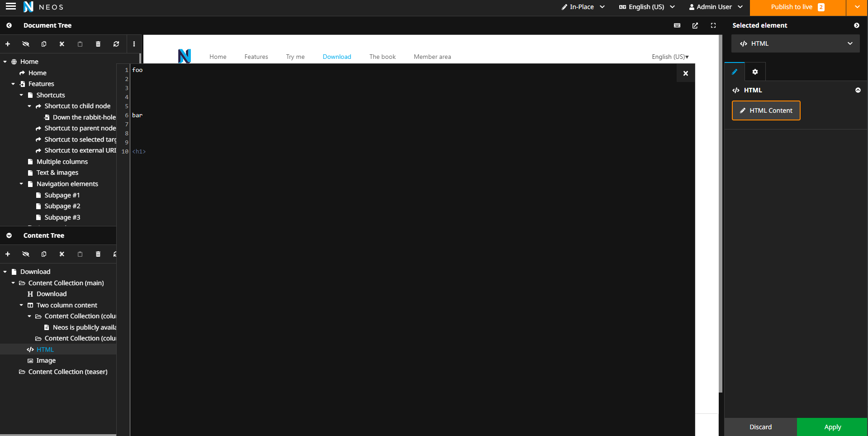
Task: Hide the HTML element using Content Tree eye icon
Action: click(x=25, y=254)
